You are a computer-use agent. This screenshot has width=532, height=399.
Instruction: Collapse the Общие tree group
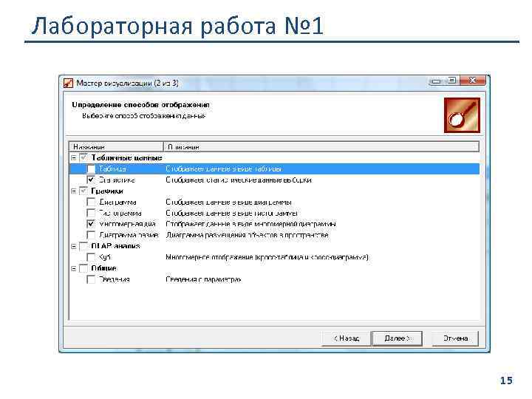(x=74, y=268)
